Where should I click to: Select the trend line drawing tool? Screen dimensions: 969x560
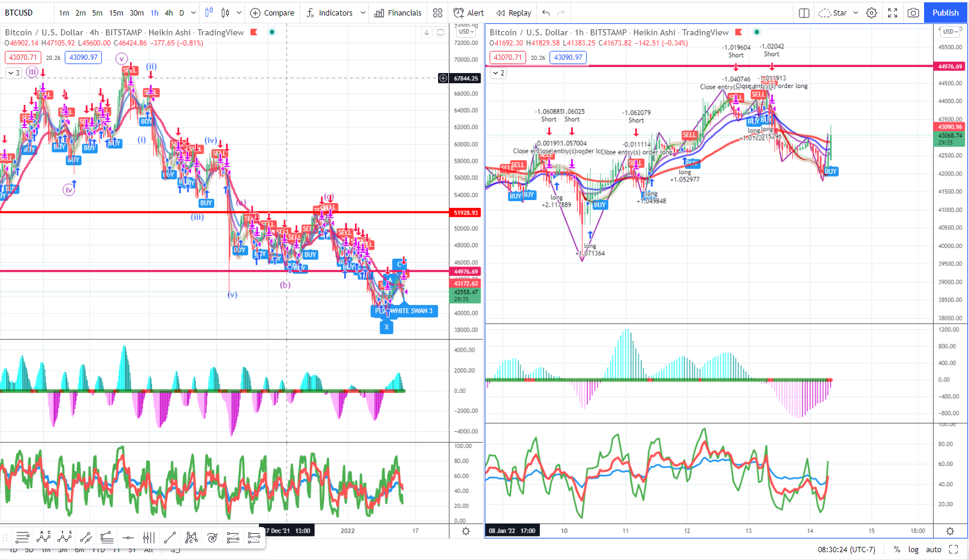(170, 537)
